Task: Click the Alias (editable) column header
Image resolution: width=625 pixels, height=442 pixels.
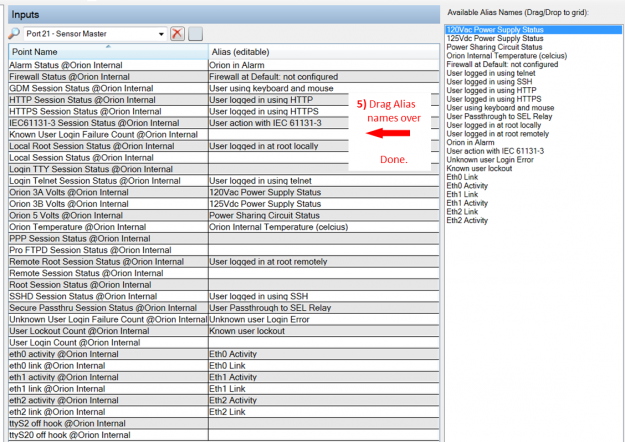Action: click(x=324, y=52)
